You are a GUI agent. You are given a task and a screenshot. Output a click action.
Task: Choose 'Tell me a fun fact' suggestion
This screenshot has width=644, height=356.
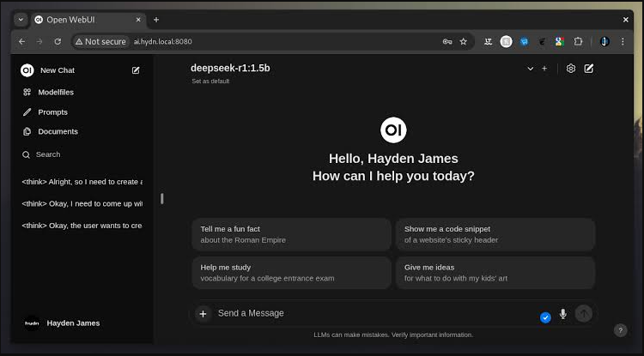(291, 234)
